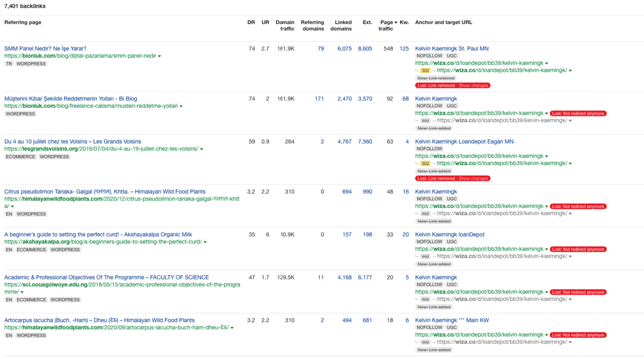Click 'Kelvin Kaemingk St. Paul MN' anchor link
This screenshot has height=359, width=644.
tap(451, 49)
